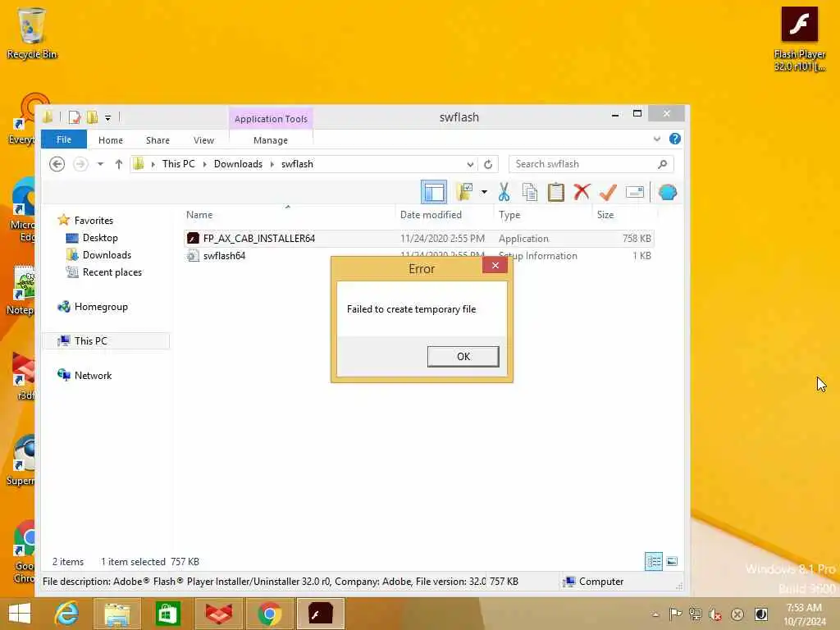Open Windows Store from taskbar

tap(167, 613)
